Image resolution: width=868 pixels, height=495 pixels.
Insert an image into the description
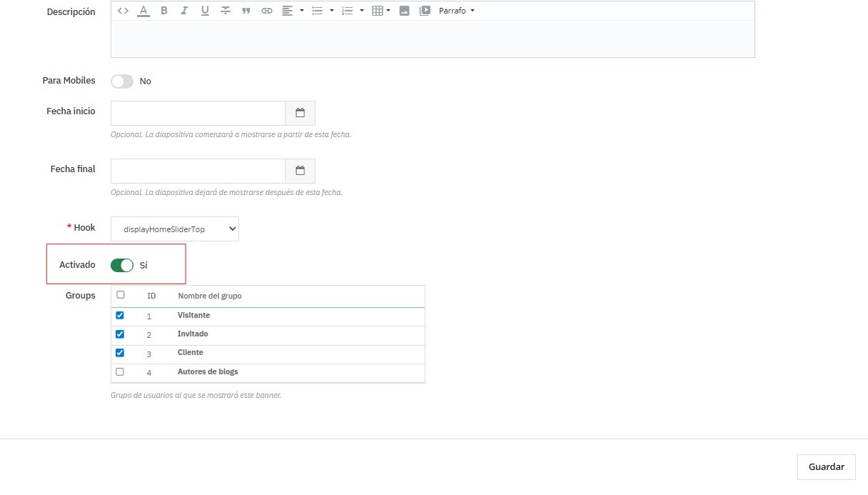(404, 11)
